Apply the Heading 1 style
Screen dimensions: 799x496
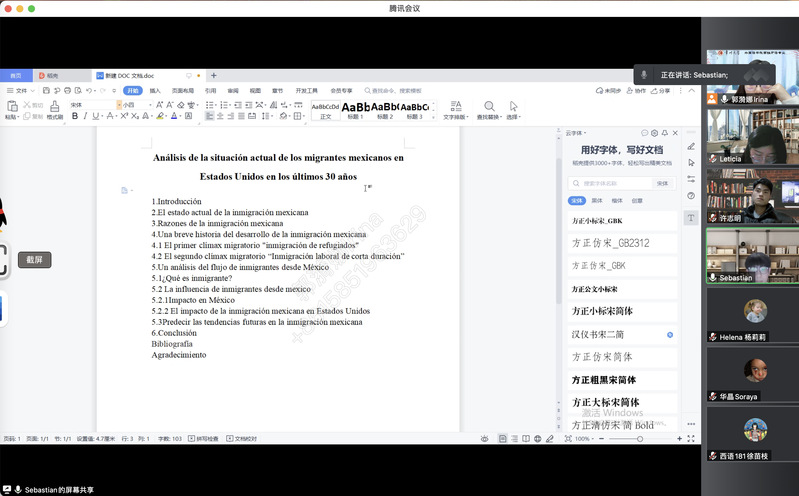point(355,110)
